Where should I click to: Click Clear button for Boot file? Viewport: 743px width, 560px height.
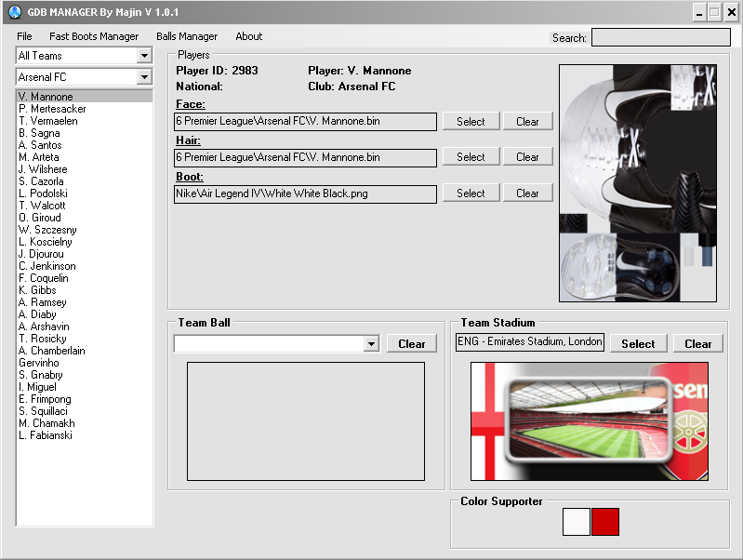point(527,193)
